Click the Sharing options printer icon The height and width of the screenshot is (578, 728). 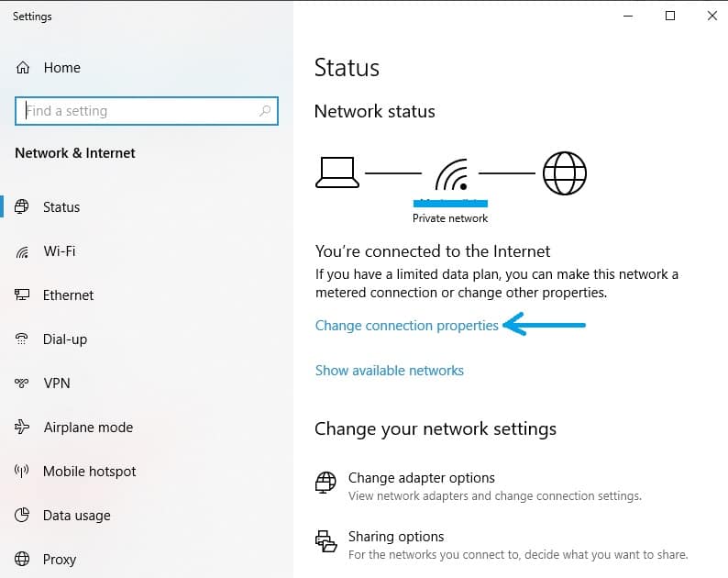click(x=325, y=541)
